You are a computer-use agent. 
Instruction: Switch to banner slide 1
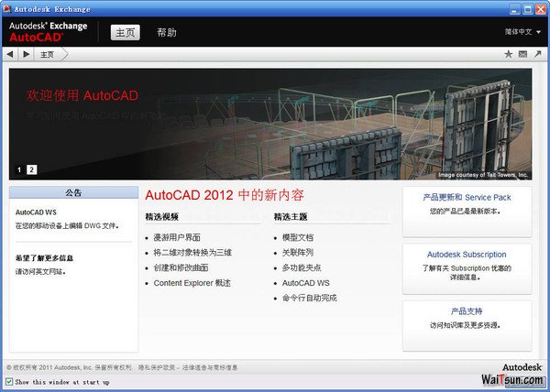click(x=19, y=170)
